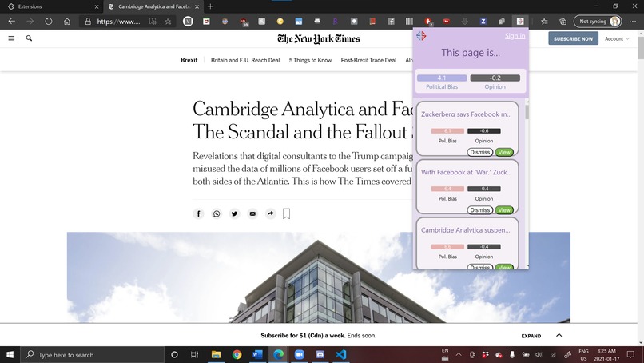
Task: View the Zuckerberg says Facebook article
Action: coord(504,152)
